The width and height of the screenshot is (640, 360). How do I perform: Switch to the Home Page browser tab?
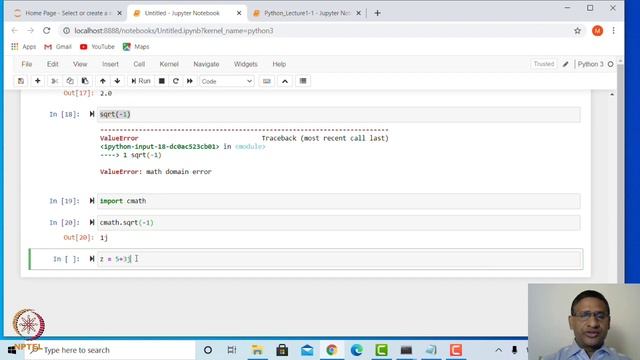click(67, 13)
